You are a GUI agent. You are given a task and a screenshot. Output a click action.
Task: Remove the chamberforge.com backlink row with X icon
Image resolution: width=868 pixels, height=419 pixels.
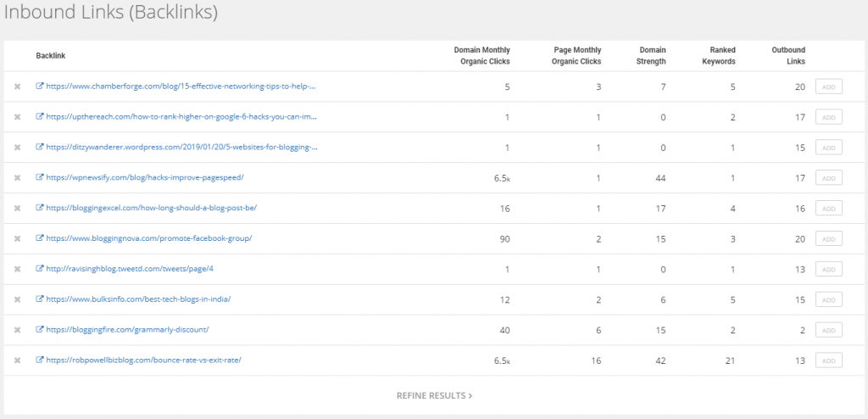pyautogui.click(x=17, y=87)
